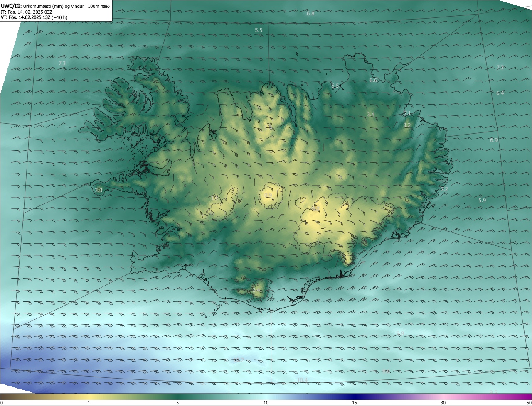Screen dimensions: 532x406
Task: Select the 'IT: Fös. 14. 02. 2025 03Z' line
Action: coord(27,12)
